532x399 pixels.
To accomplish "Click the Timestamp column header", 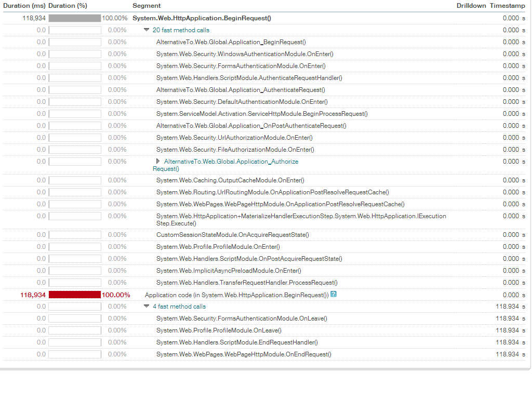I will [507, 6].
